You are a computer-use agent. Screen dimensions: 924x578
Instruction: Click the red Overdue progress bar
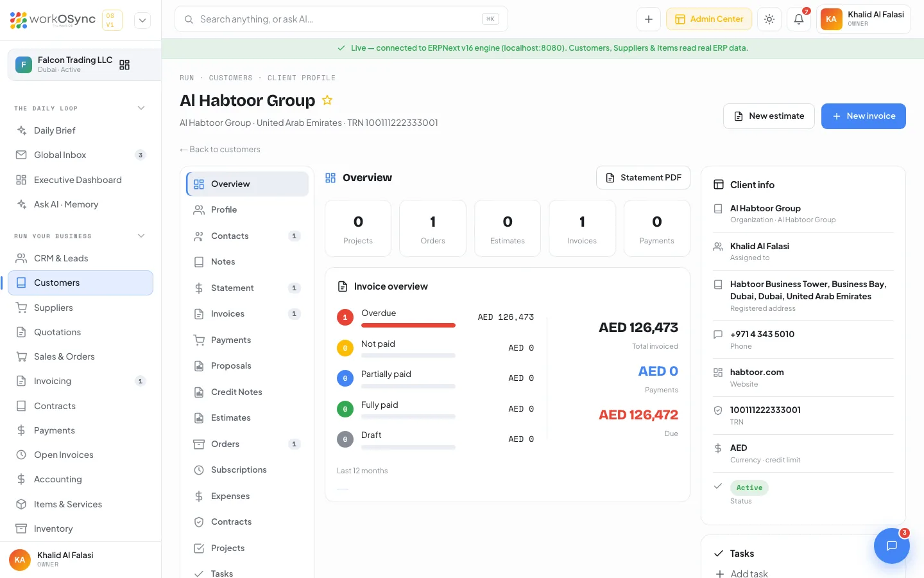click(408, 325)
